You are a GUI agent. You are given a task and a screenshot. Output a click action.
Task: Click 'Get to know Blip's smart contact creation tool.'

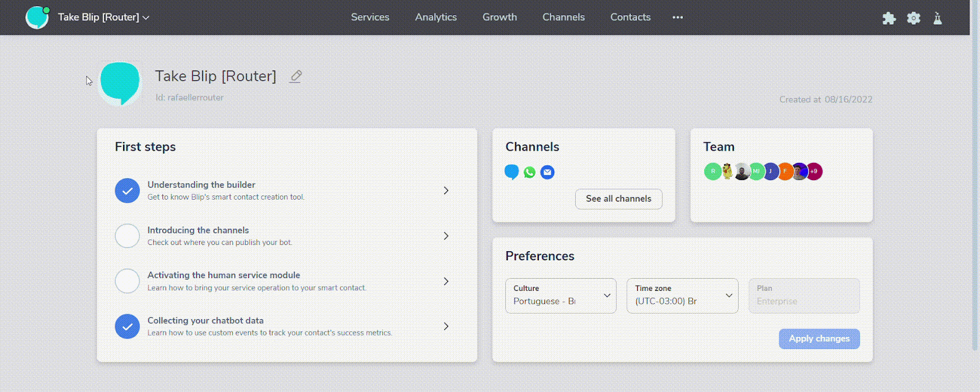226,197
